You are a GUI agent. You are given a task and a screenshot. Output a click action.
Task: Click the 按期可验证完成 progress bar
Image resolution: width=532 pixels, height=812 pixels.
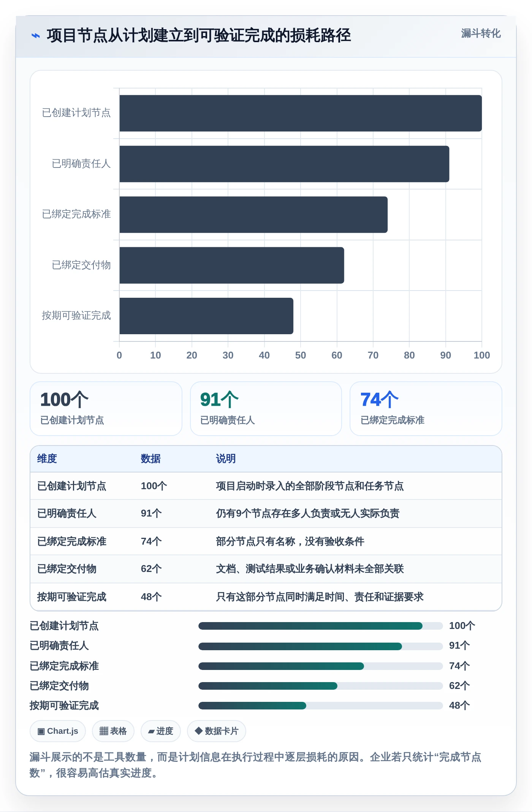coord(321,705)
